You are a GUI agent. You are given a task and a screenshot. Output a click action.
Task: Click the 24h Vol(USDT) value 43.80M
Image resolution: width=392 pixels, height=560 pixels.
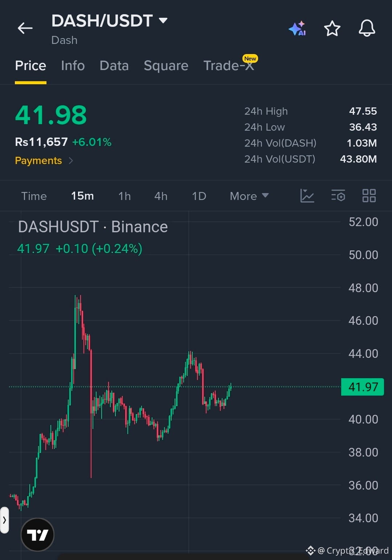(358, 159)
